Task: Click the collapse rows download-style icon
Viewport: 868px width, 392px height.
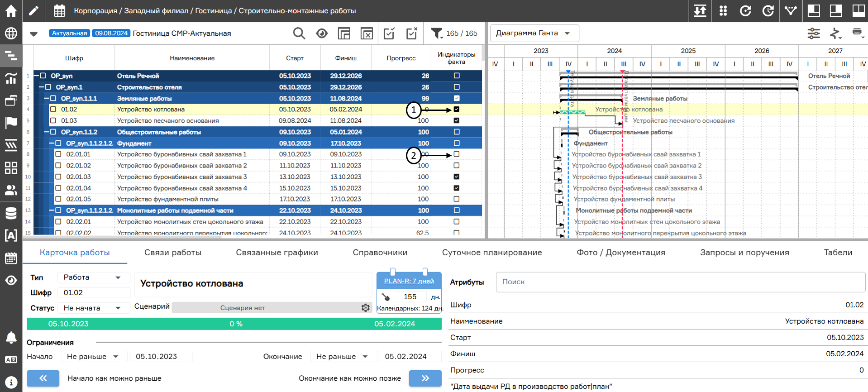Action: pyautogui.click(x=700, y=11)
